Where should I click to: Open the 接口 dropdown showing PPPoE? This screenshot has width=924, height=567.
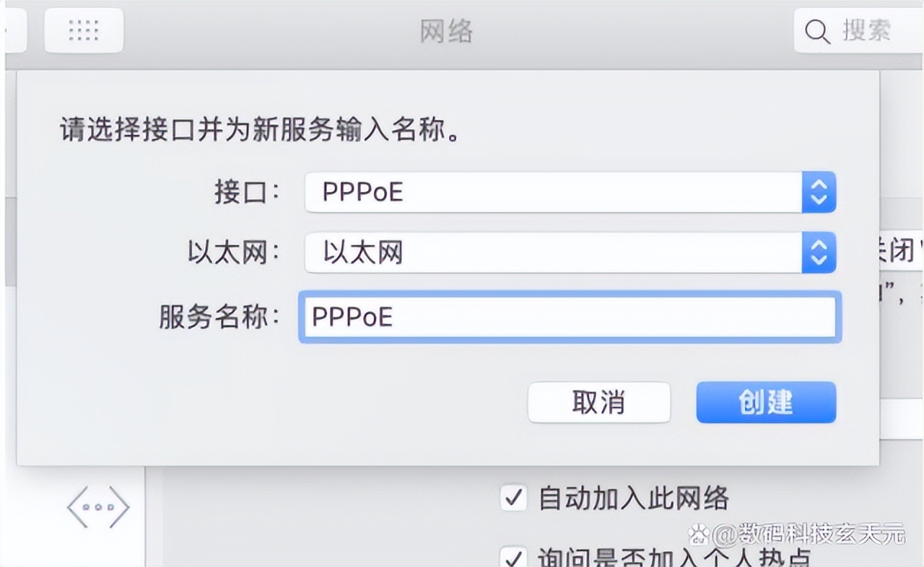coord(553,193)
